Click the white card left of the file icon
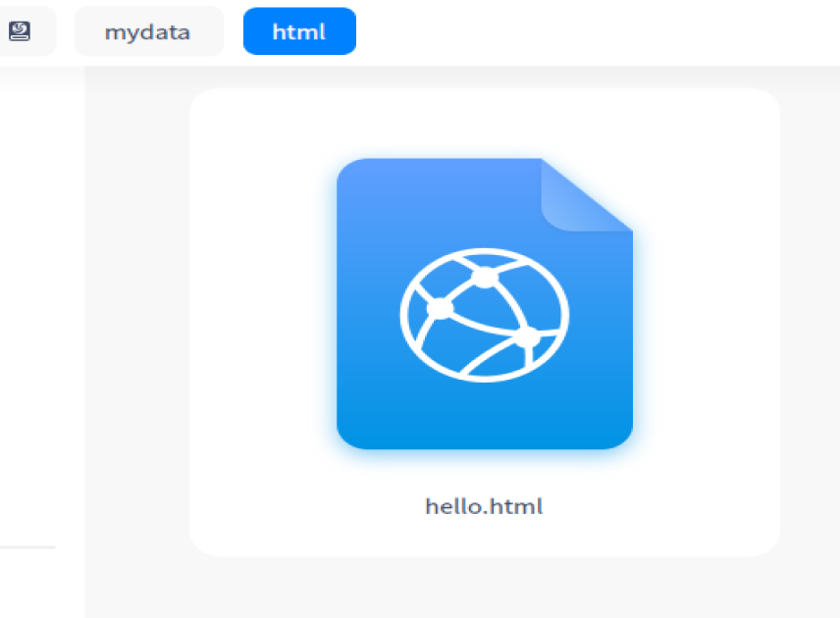The image size is (840, 618). click(260, 314)
